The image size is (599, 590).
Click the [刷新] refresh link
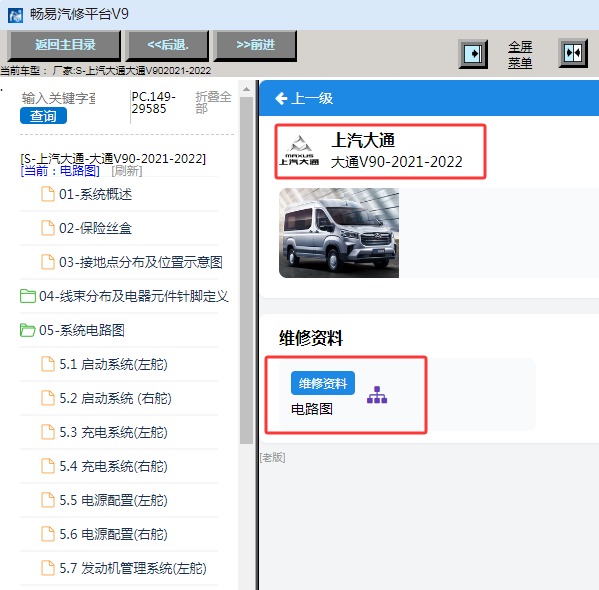(127, 171)
